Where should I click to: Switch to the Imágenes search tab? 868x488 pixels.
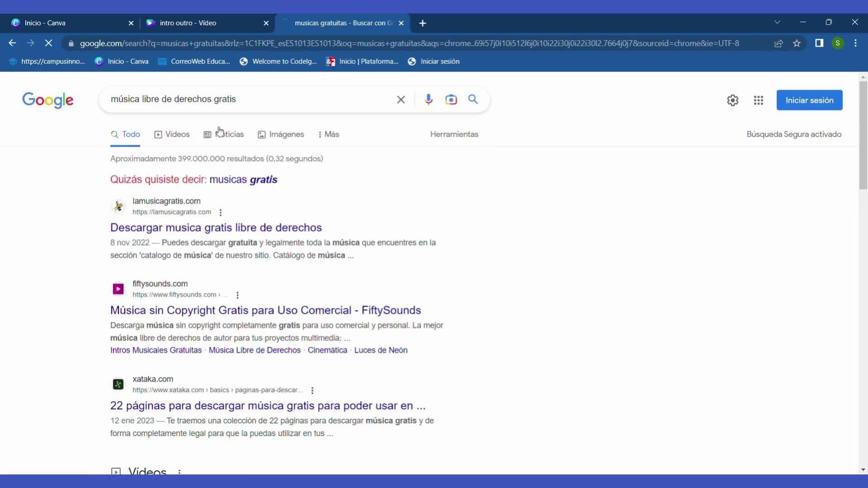(x=281, y=134)
